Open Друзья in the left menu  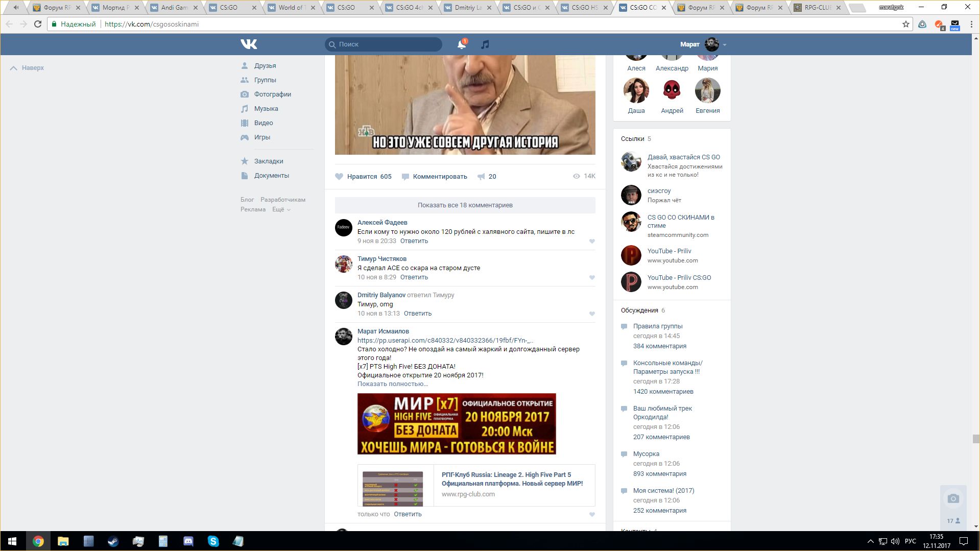pyautogui.click(x=265, y=66)
